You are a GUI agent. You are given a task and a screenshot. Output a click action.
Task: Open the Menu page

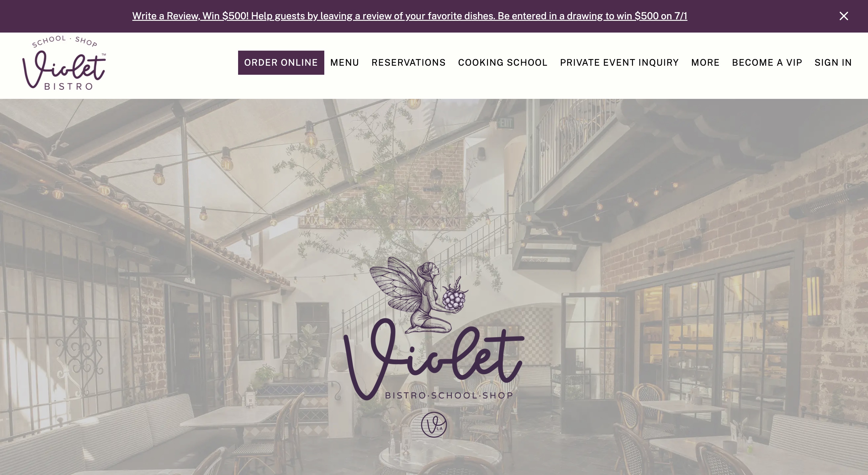pos(344,63)
